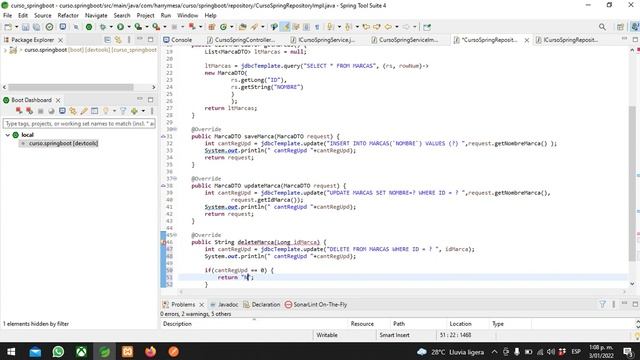This screenshot has width=640, height=360.
Task: Open the Run configurations dropdown arrow
Action: (x=129, y=27)
